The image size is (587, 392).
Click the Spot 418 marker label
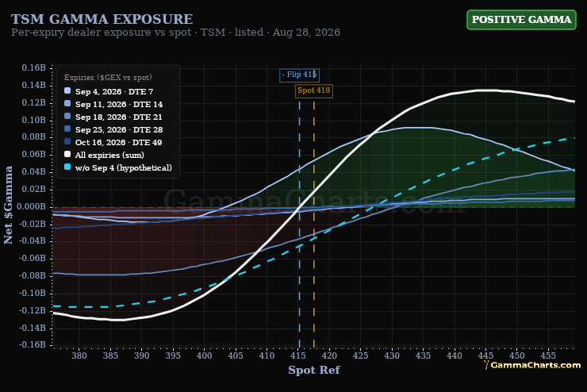point(313,90)
